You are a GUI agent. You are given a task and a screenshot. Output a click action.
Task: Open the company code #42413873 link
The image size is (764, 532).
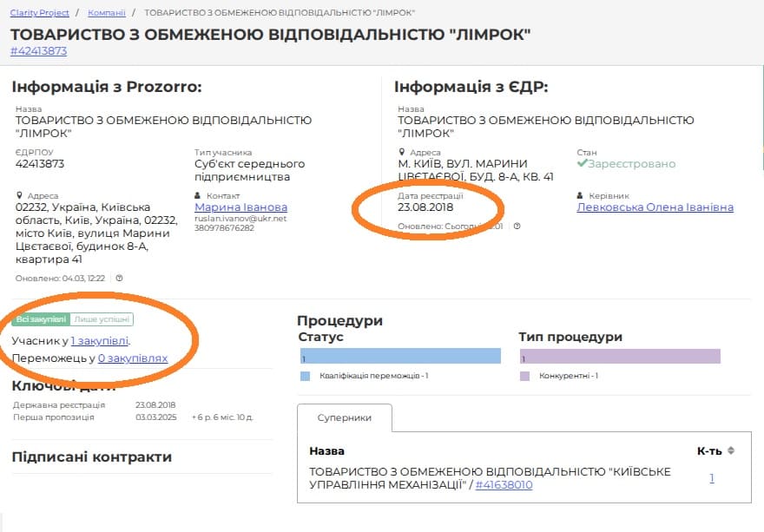(38, 50)
